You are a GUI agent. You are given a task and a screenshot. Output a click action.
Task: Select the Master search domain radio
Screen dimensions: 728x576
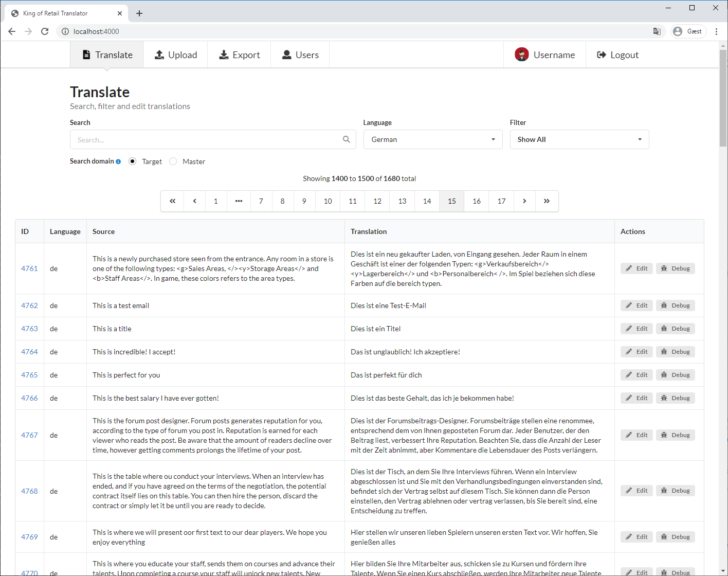(x=173, y=161)
